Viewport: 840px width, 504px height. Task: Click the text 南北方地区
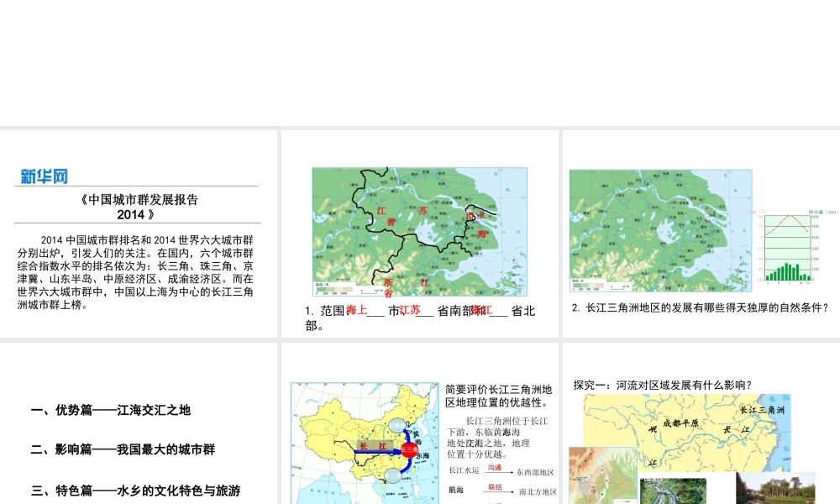(x=538, y=491)
